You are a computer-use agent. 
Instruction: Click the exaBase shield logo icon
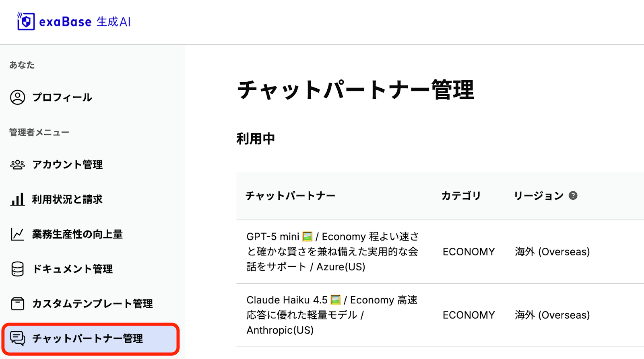coord(26,21)
